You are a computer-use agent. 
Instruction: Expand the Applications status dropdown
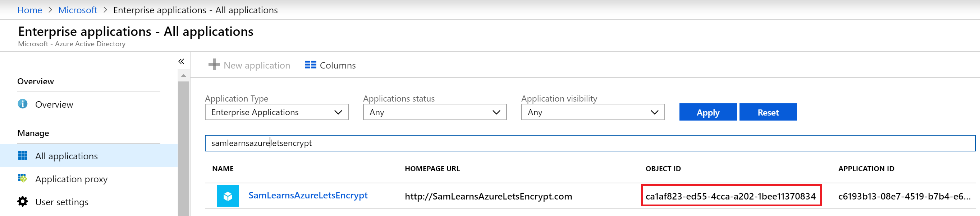434,112
